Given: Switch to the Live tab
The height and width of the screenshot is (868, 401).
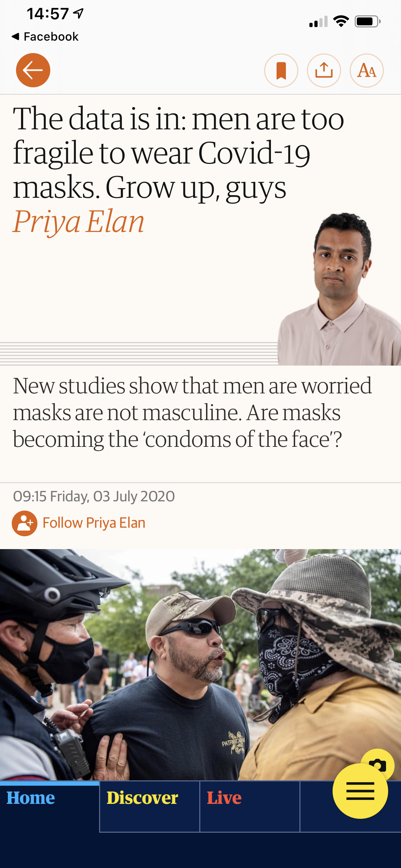Looking at the screenshot, I should [250, 807].
